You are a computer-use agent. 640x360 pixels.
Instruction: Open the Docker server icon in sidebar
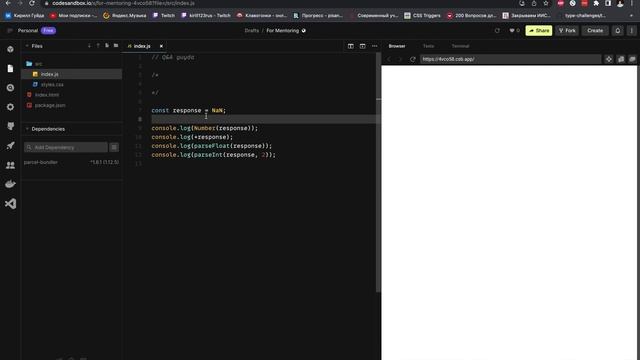tap(10, 184)
